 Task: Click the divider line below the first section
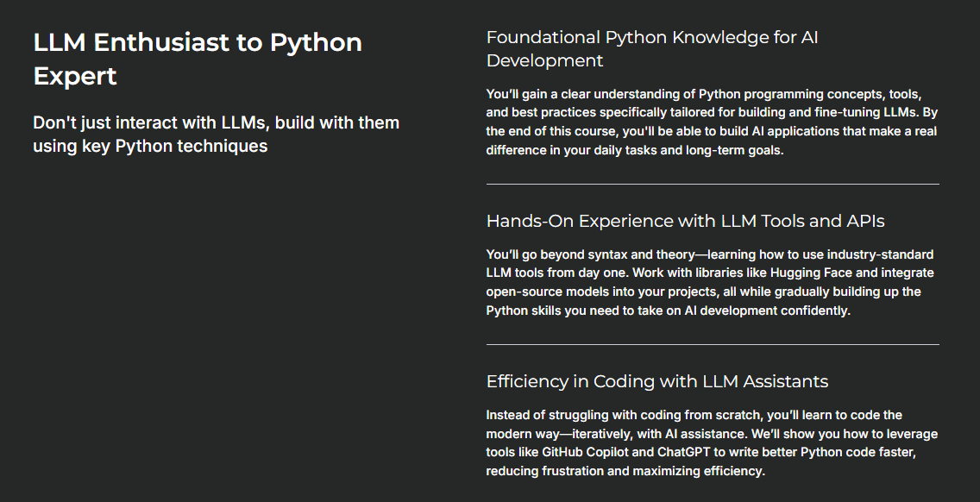713,183
